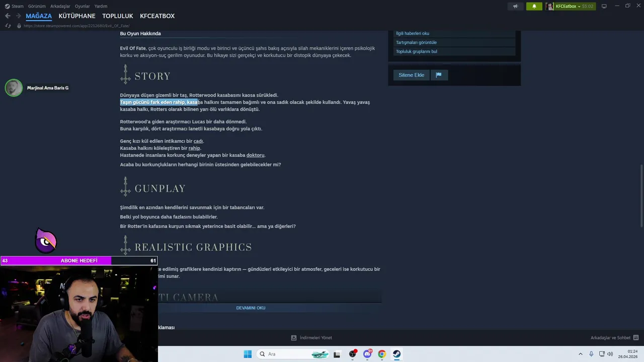Click Topluluk gruplarını bul link

click(416, 51)
